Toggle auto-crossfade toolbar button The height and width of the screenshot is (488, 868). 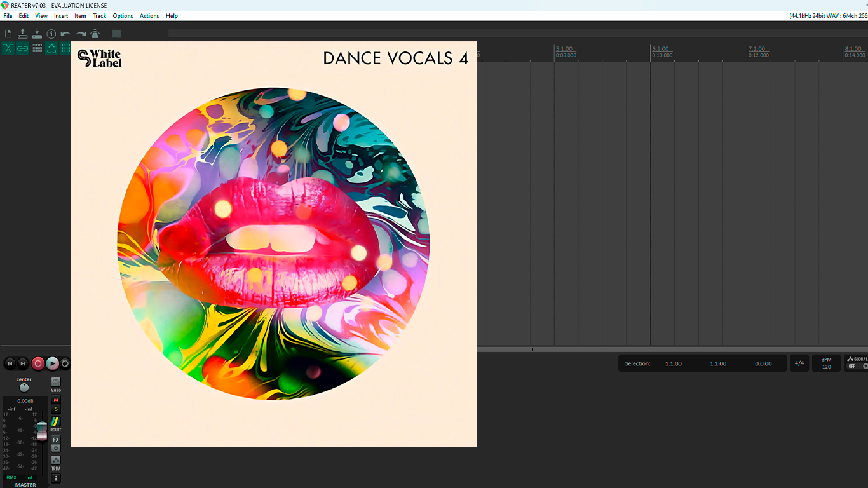pos(8,48)
